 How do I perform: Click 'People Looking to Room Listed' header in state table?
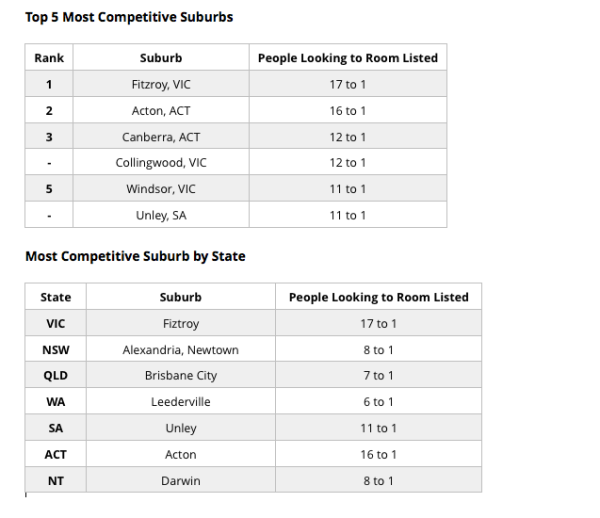tap(378, 297)
